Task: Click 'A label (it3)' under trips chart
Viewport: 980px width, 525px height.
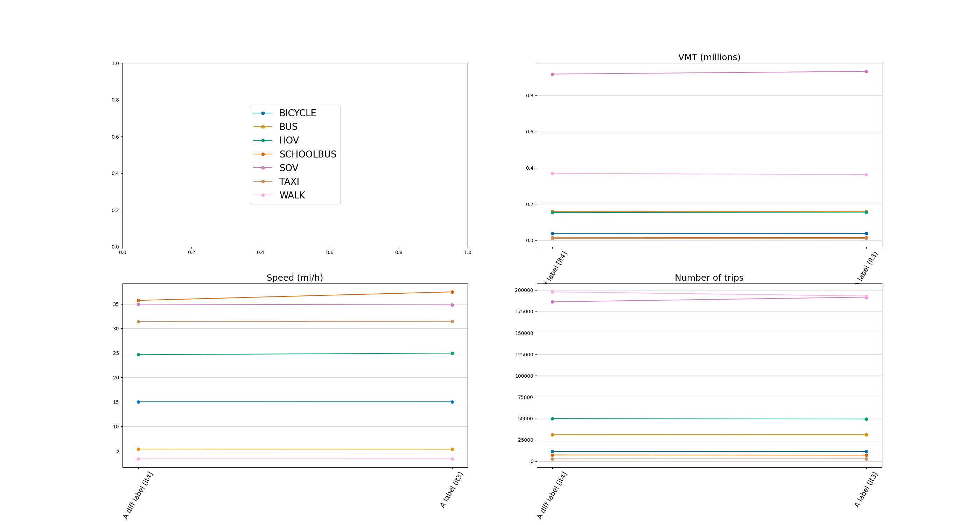Action: pos(866,490)
